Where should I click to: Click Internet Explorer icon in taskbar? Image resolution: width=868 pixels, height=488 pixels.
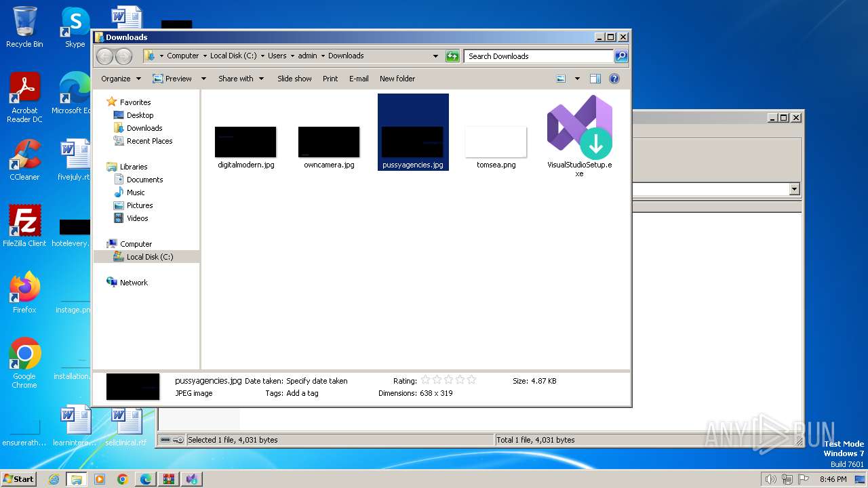54,479
